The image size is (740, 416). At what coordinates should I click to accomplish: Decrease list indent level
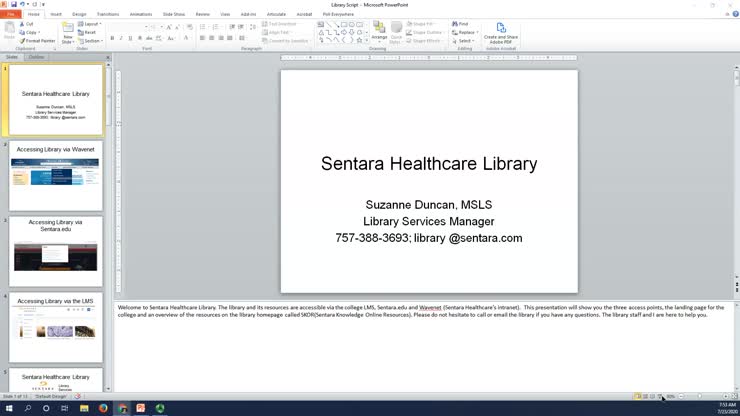pos(232,27)
